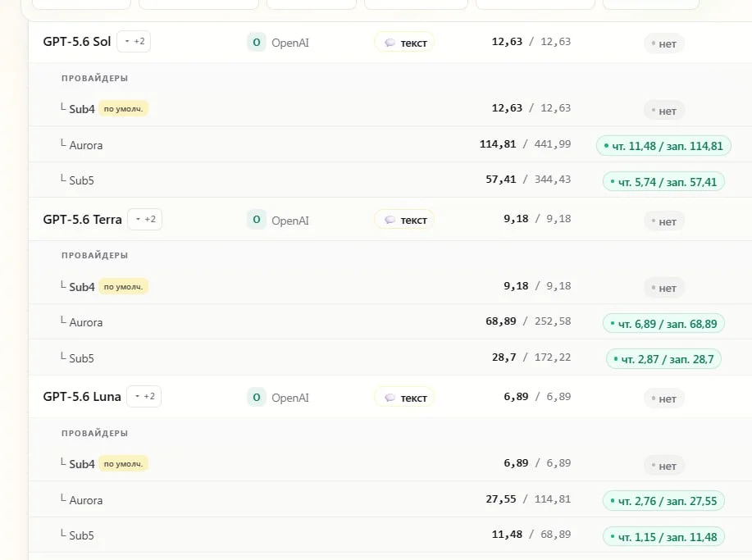Collapse the +2 providers toggle for GPT-5.6 Sol

[134, 41]
